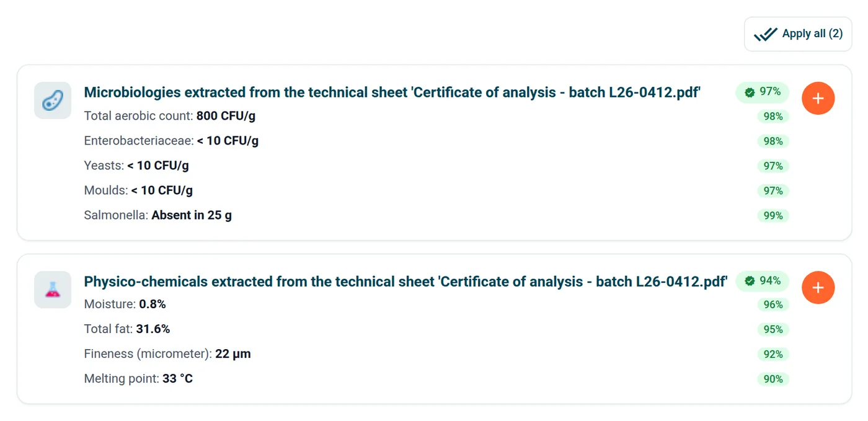868x421 pixels.
Task: Click the 90% badge for Melting point
Action: 773,379
